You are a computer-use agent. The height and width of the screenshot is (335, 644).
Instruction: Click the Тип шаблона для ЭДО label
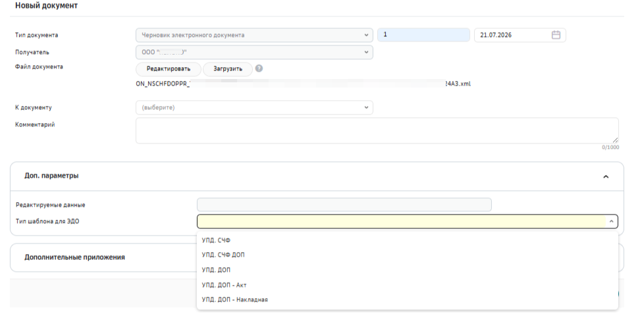[47, 221]
